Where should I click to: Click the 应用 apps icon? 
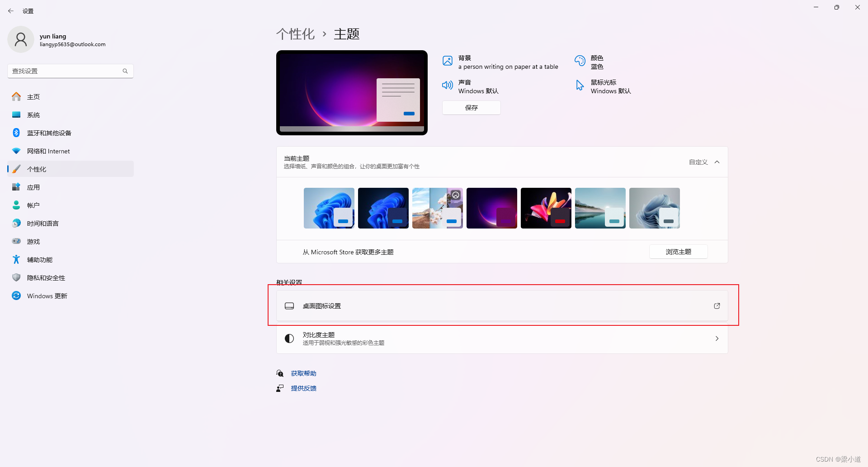(16, 187)
